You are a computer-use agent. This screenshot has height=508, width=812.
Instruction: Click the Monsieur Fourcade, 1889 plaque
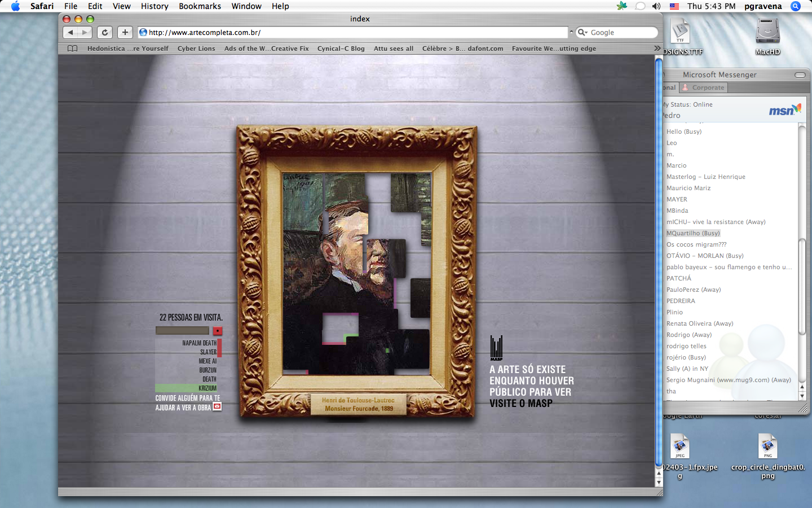pyautogui.click(x=359, y=404)
